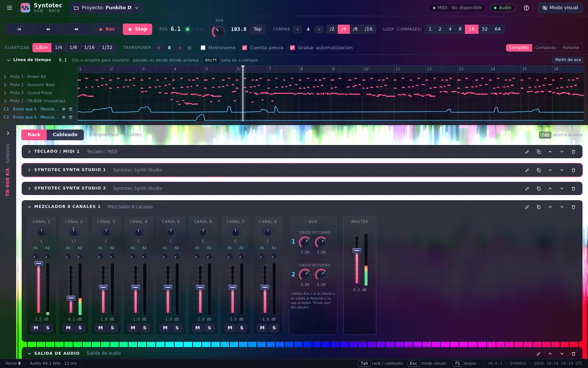The width and height of the screenshot is (588, 368).
Task: Mute Canal 5 in the mixer
Action: [x=165, y=328]
